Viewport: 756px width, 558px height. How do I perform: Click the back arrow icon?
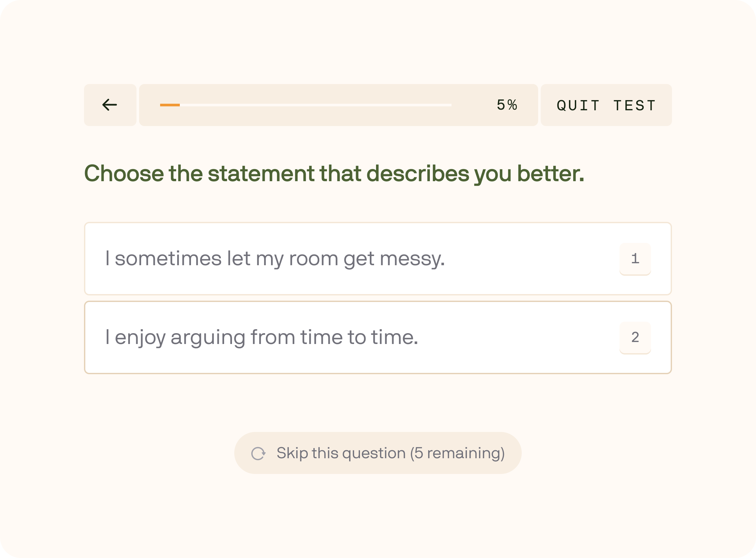click(110, 105)
